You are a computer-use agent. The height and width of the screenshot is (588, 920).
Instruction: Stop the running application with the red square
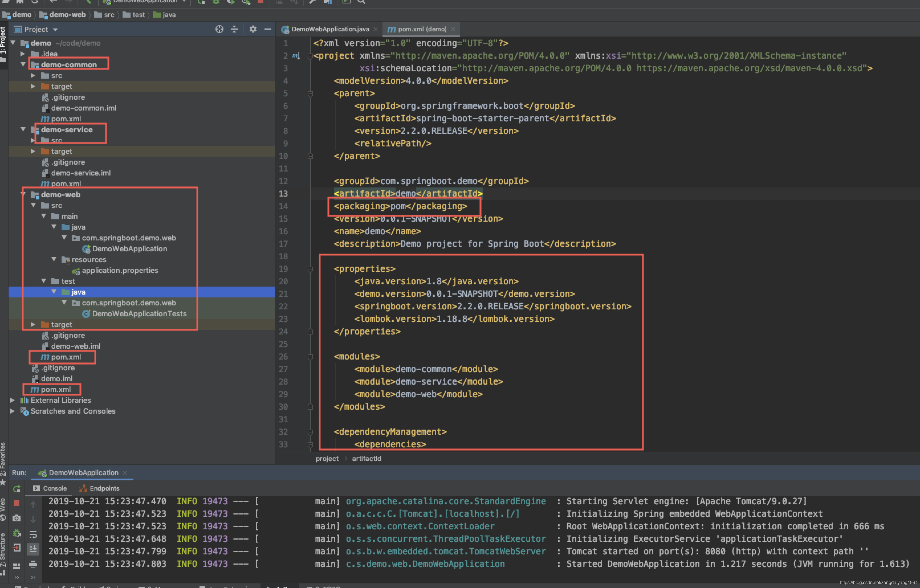[17, 503]
